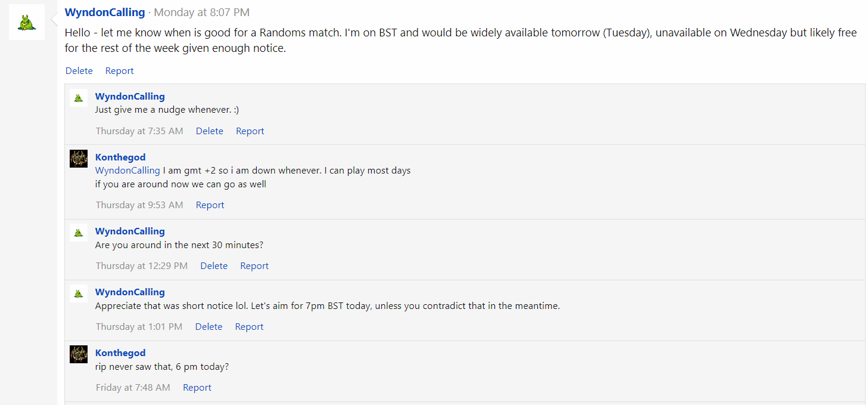Open Konthegod's name on the last comment

pyautogui.click(x=120, y=353)
